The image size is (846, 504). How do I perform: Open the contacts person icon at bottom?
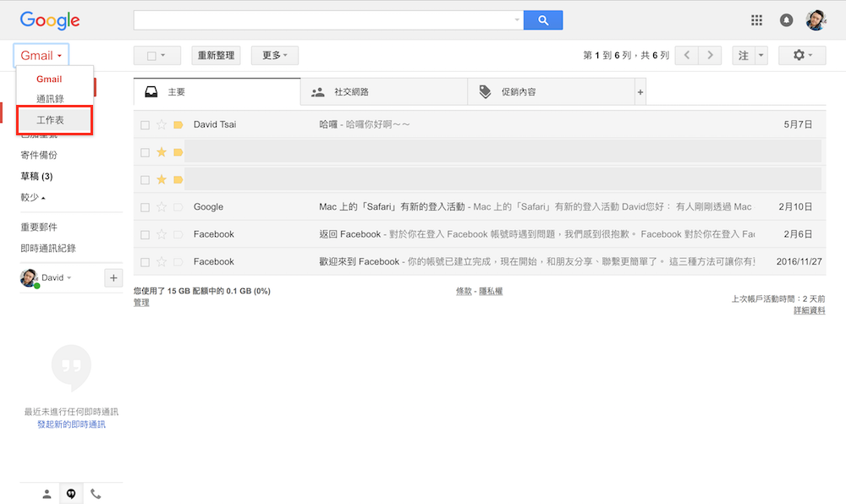click(47, 494)
